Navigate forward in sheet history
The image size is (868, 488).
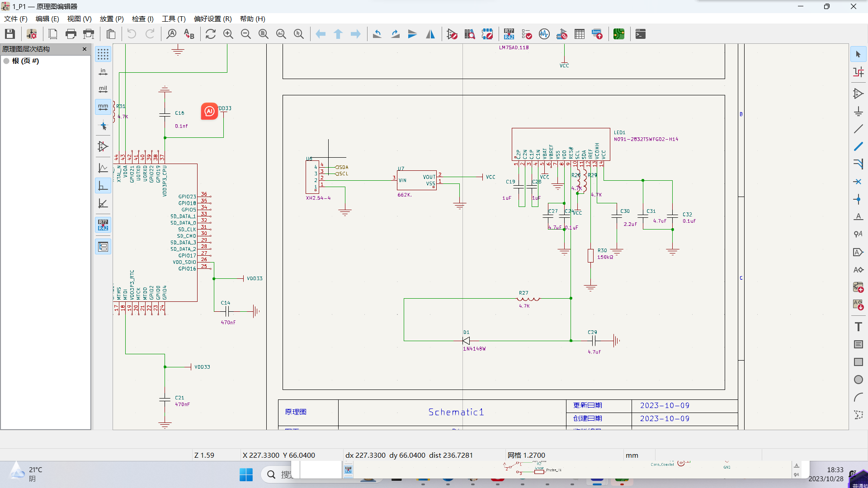click(356, 34)
